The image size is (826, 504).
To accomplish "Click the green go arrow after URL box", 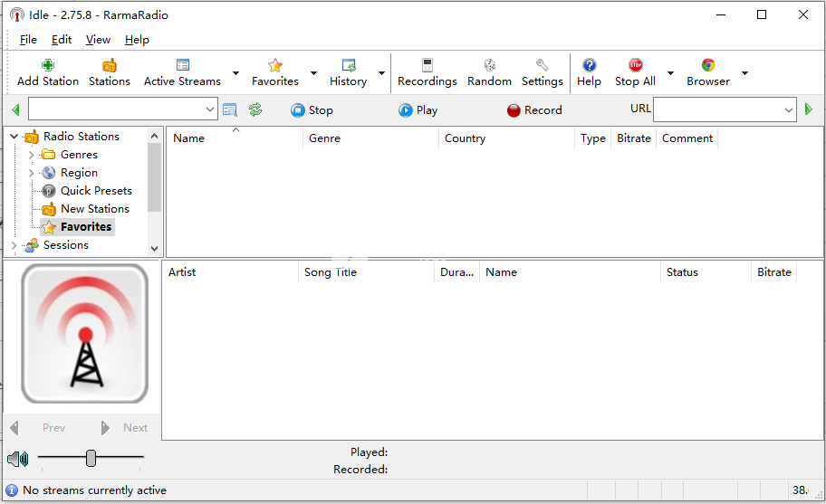I will tap(809, 109).
